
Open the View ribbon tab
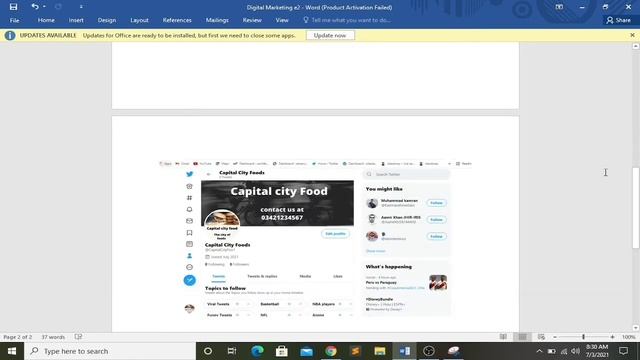[282, 20]
